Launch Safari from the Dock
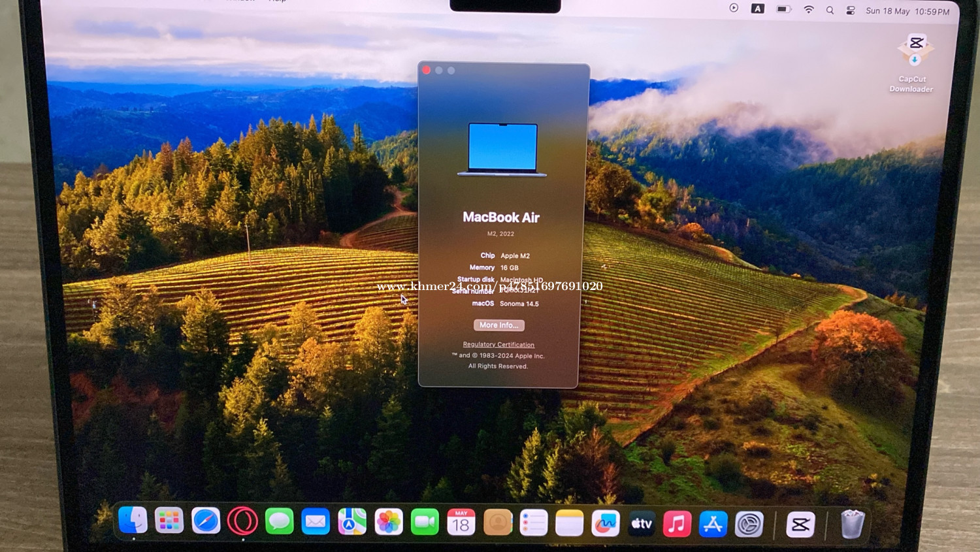 206,521
